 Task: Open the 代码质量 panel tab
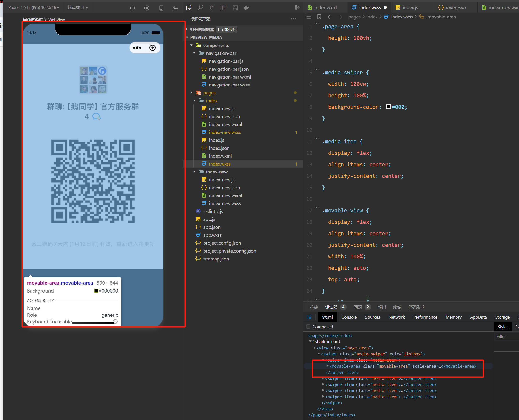click(x=416, y=307)
